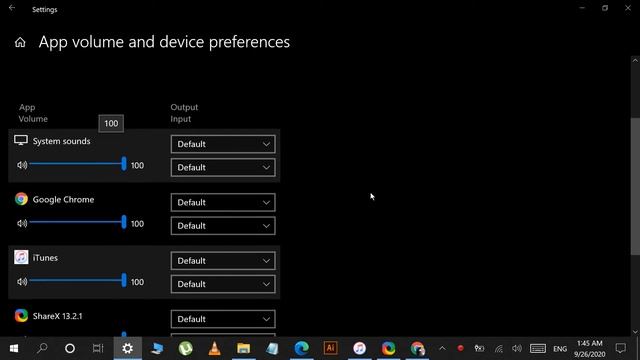
Task: Click 'App volume and device preferences' heading
Action: (164, 42)
